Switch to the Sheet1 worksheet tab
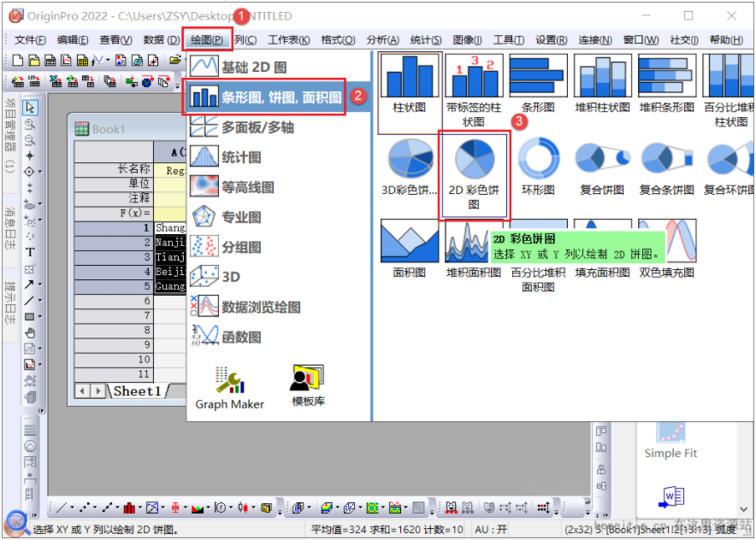Image resolution: width=756 pixels, height=540 pixels. (138, 390)
